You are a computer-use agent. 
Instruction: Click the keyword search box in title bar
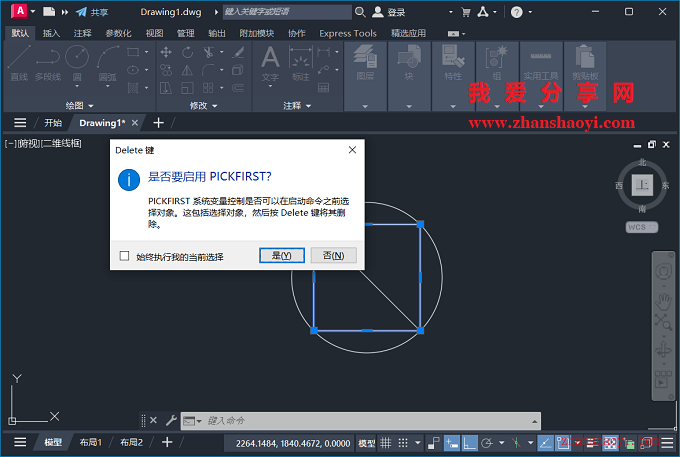287,12
